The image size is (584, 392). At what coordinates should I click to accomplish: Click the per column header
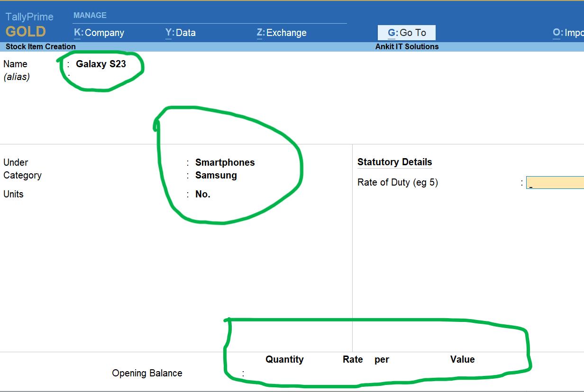tap(382, 360)
